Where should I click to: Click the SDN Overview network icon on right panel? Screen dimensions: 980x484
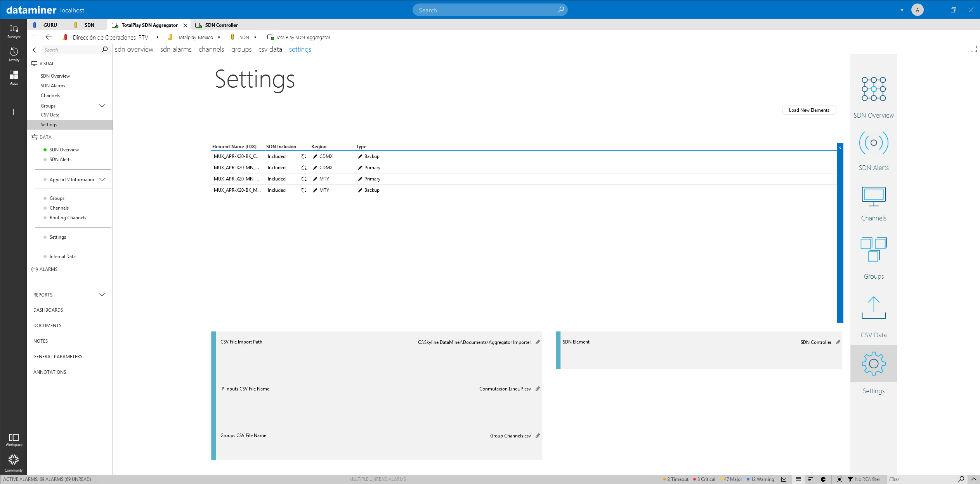(x=873, y=89)
